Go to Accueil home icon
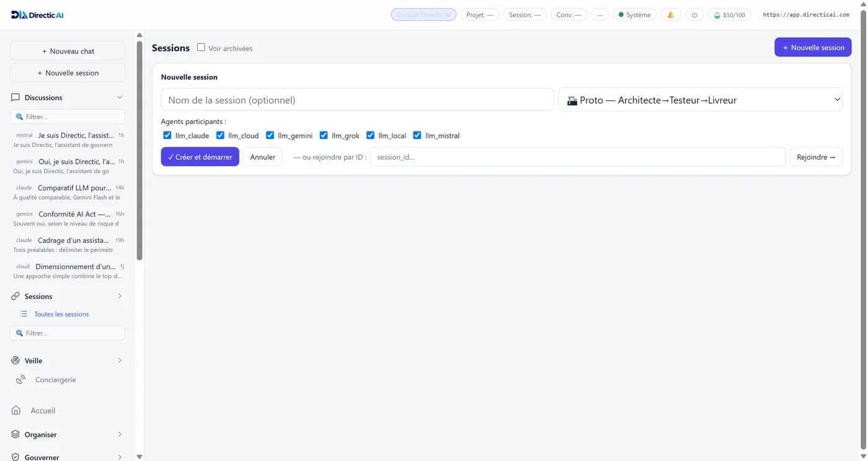The height and width of the screenshot is (461, 868). [16, 411]
